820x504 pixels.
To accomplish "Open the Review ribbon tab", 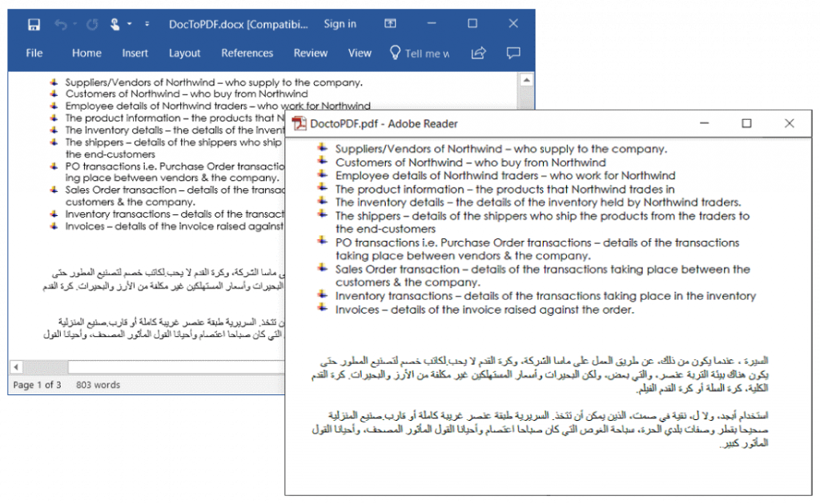I will 310,53.
